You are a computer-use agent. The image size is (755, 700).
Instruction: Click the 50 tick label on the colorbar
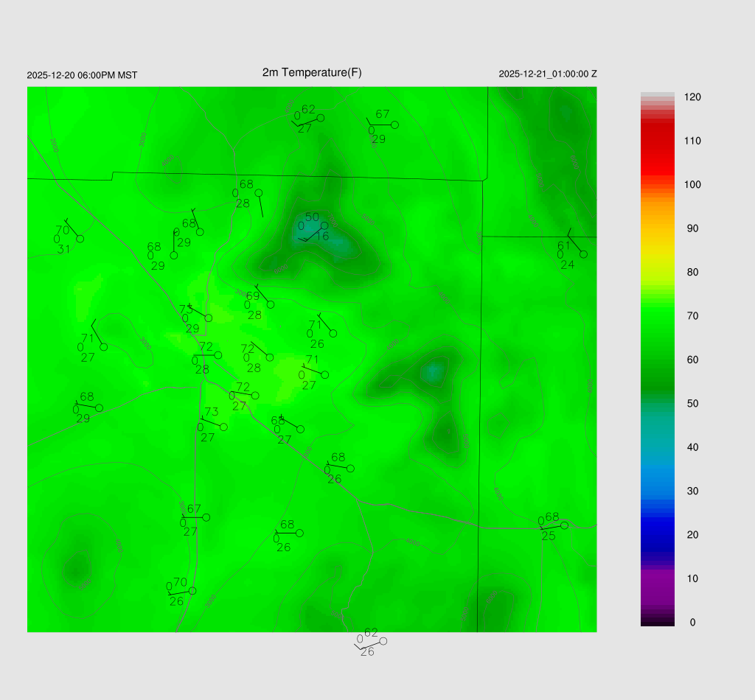point(692,404)
